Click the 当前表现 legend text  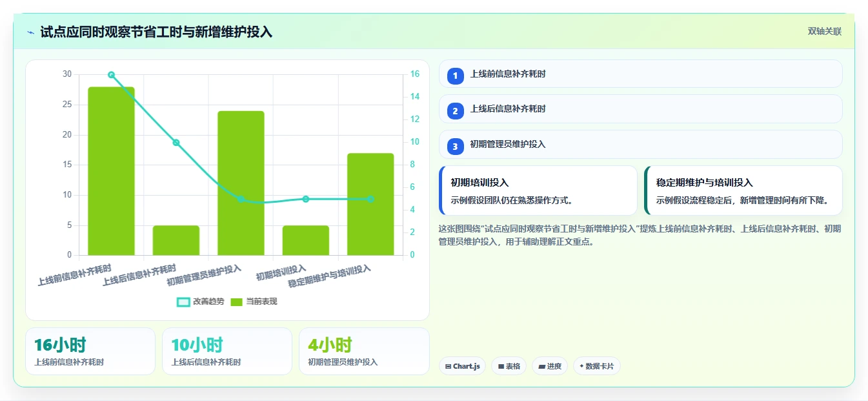262,302
